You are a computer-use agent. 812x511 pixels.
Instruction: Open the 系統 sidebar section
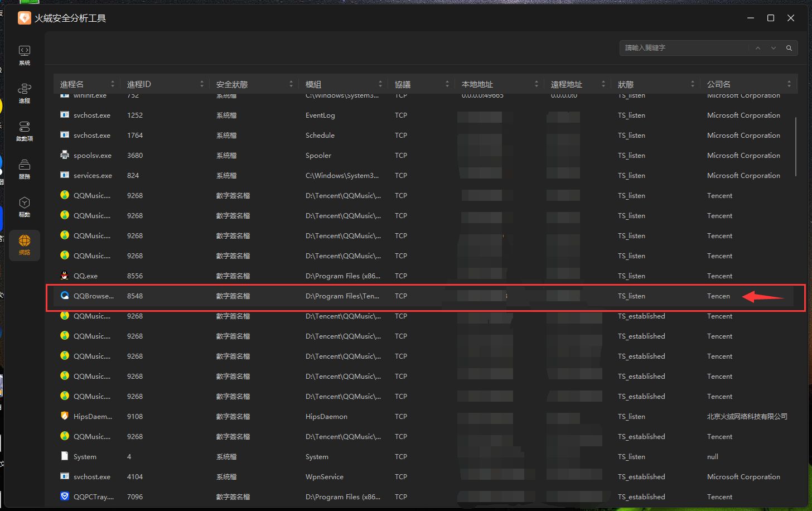click(x=25, y=55)
